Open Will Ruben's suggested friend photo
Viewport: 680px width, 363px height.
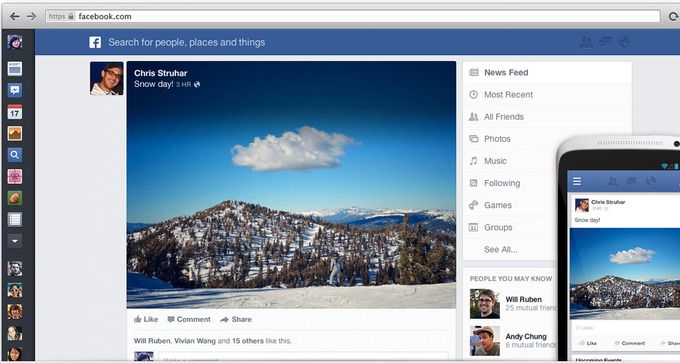[x=485, y=304]
